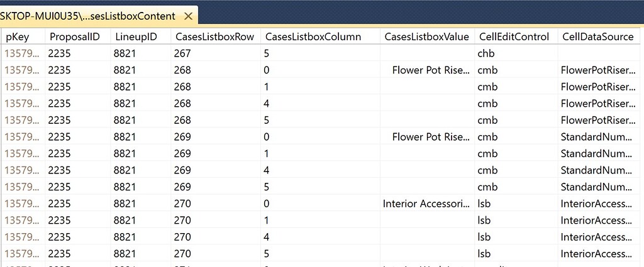
Task: Select the CasesListboxValue column header
Action: 426,36
